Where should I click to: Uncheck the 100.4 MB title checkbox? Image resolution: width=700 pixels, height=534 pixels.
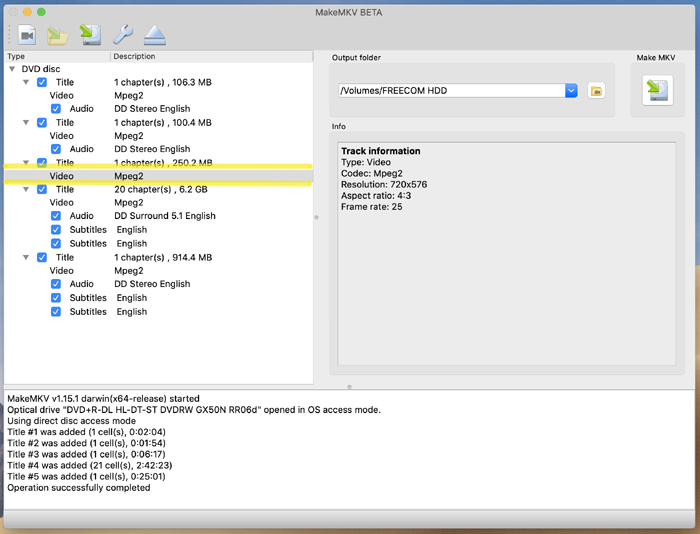(x=42, y=122)
